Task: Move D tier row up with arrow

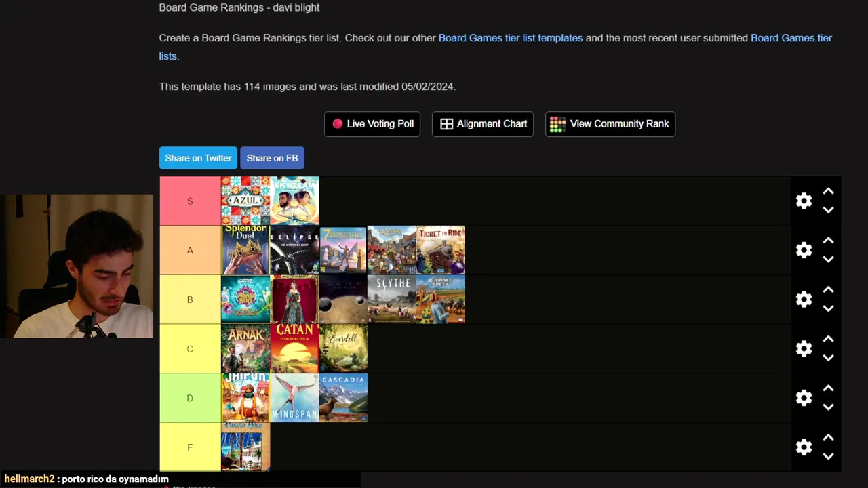Action: click(828, 389)
